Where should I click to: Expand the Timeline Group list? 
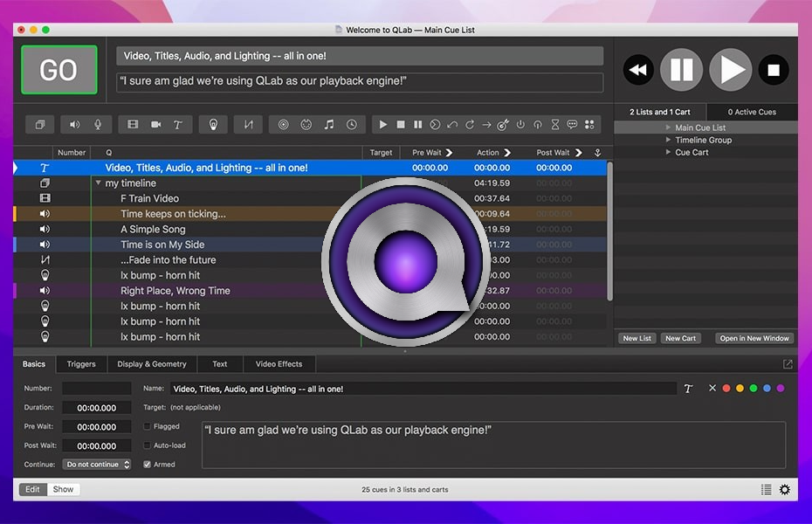click(x=668, y=140)
